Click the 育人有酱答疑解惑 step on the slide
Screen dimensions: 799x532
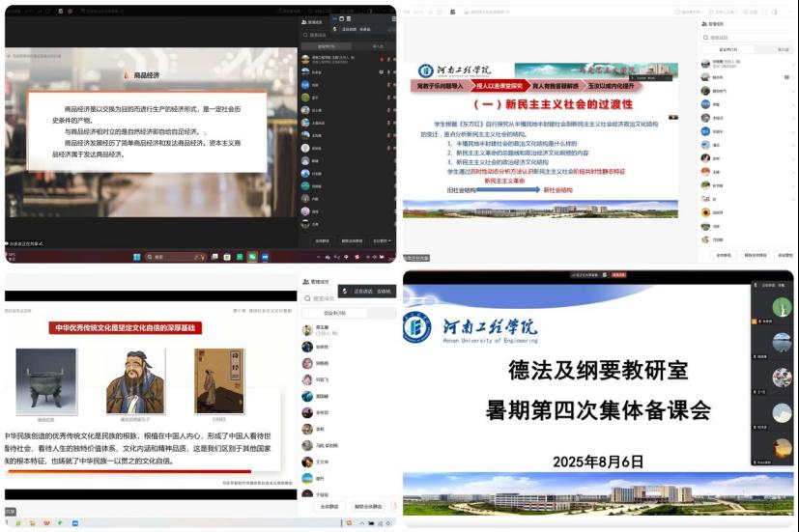(x=556, y=86)
